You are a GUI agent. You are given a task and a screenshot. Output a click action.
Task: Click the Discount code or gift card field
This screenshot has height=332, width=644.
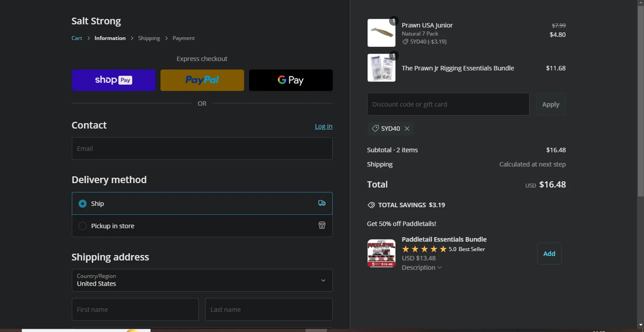pos(448,104)
